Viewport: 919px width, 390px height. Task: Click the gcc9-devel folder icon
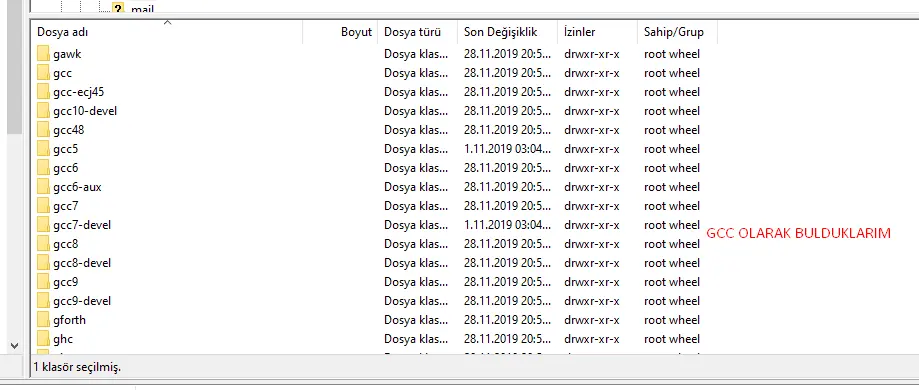43,301
